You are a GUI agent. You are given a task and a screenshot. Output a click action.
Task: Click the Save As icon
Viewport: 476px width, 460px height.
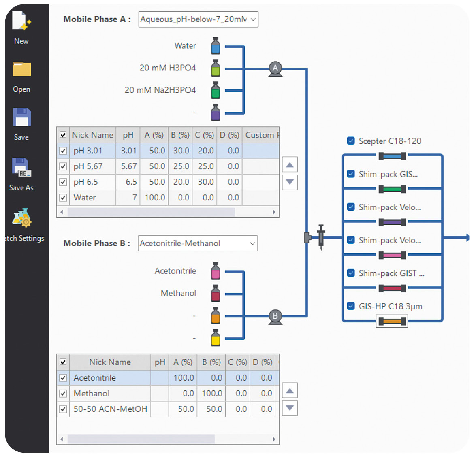point(21,167)
